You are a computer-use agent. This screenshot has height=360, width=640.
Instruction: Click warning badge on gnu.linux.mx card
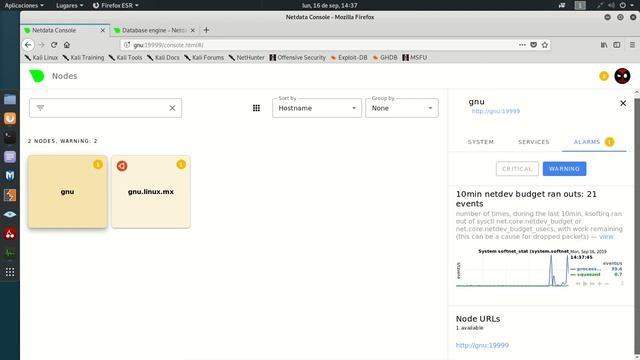click(181, 164)
